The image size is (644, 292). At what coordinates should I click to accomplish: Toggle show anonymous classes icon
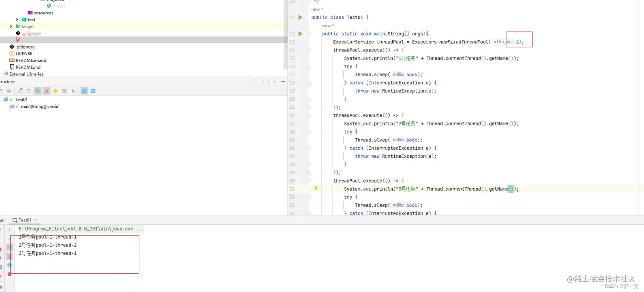(x=64, y=91)
